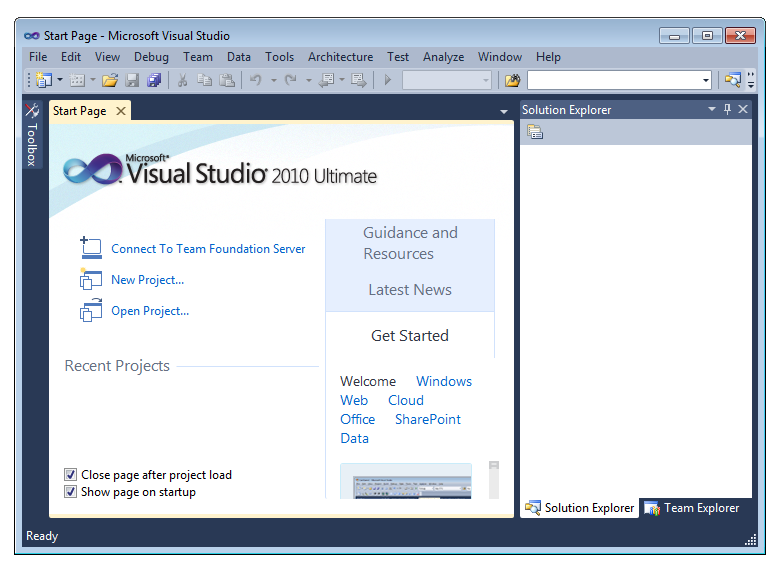The image size is (778, 568).
Task: Click the SharePoint link
Action: click(x=428, y=419)
